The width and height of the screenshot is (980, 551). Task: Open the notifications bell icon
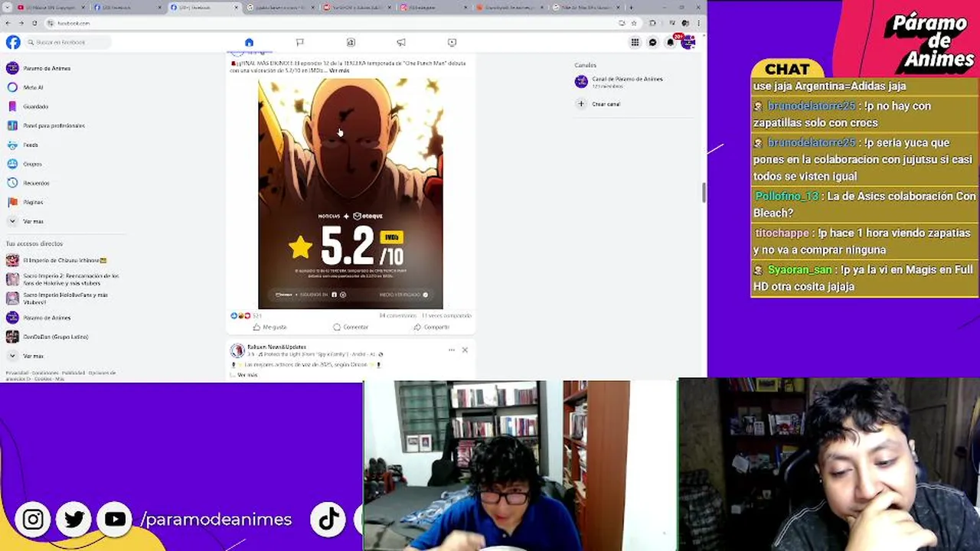(670, 42)
